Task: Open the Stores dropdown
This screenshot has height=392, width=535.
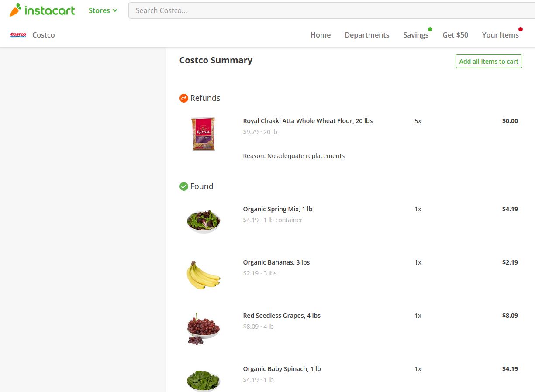Action: (x=99, y=10)
